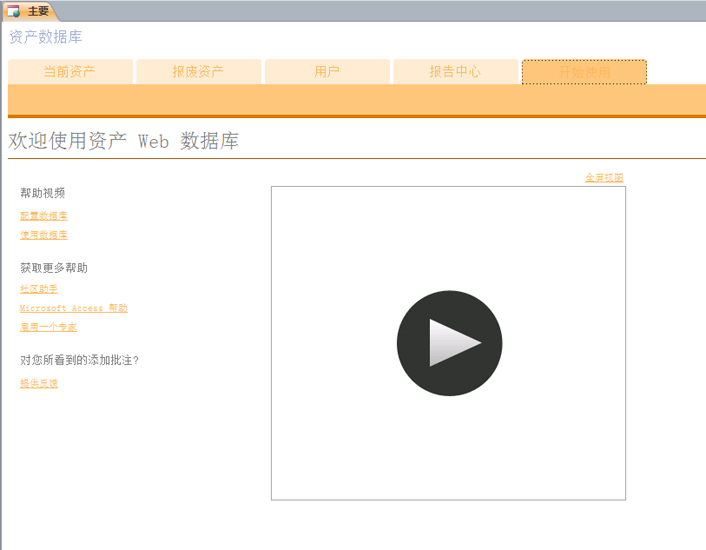Image resolution: width=706 pixels, height=550 pixels.
Task: Visit the 社区助手 link
Action: pyautogui.click(x=39, y=289)
